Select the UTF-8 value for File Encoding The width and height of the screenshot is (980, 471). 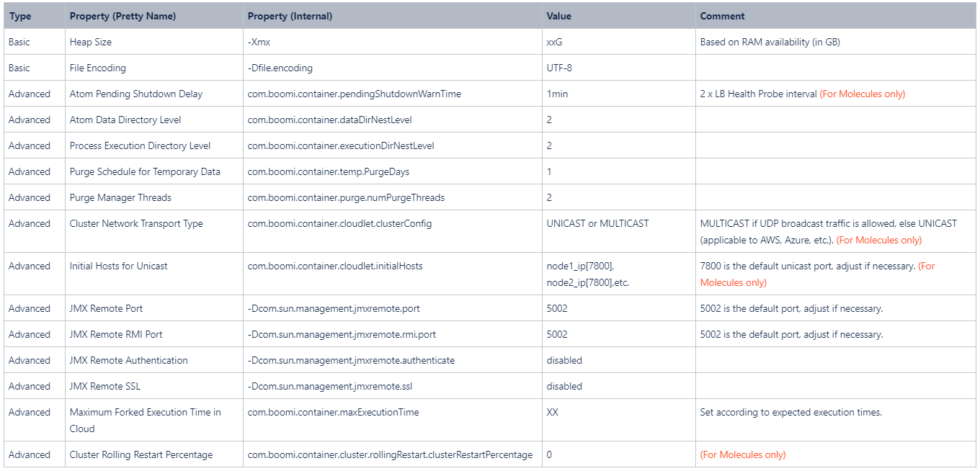pyautogui.click(x=559, y=68)
